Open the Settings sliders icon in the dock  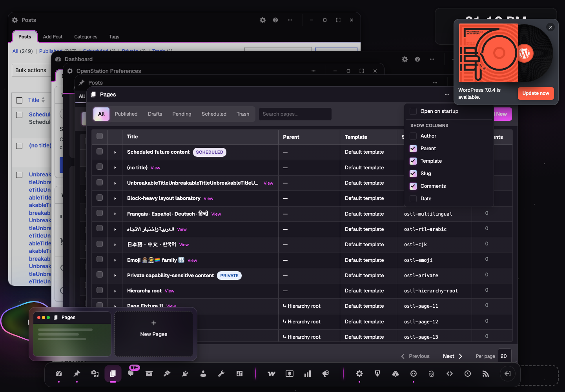[239, 374]
